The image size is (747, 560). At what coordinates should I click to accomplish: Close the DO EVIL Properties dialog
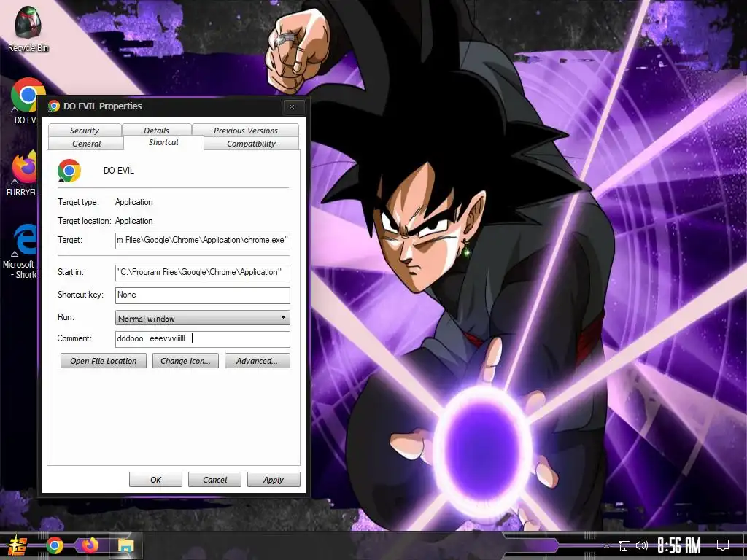coord(292,106)
